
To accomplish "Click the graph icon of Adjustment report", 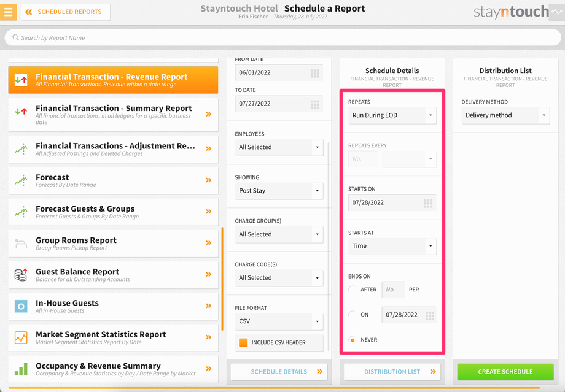I will point(21,149).
